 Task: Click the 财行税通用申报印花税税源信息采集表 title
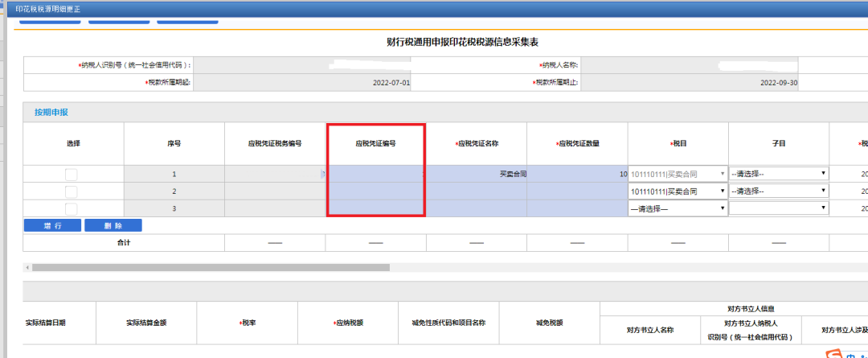click(462, 42)
